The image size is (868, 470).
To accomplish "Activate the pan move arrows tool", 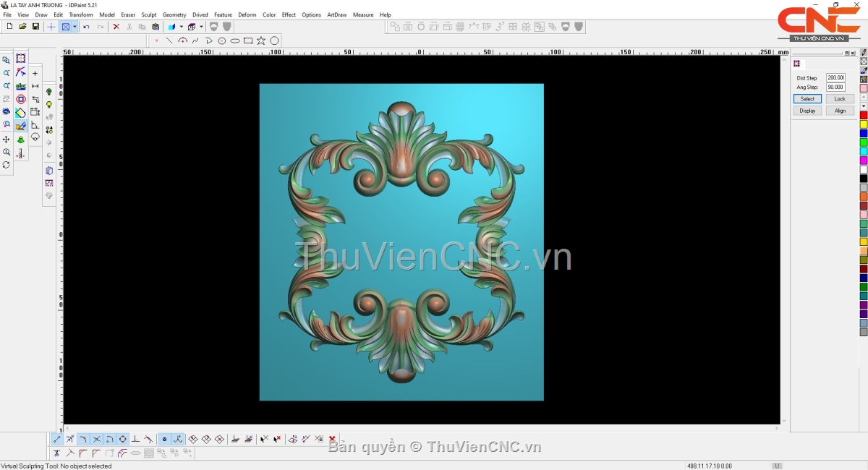I will tap(7, 140).
